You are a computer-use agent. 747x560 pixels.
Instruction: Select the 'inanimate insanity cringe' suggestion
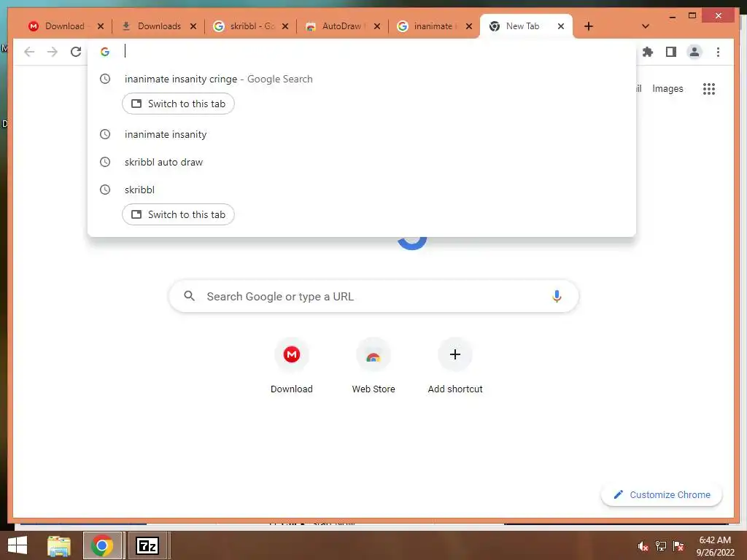[361, 79]
